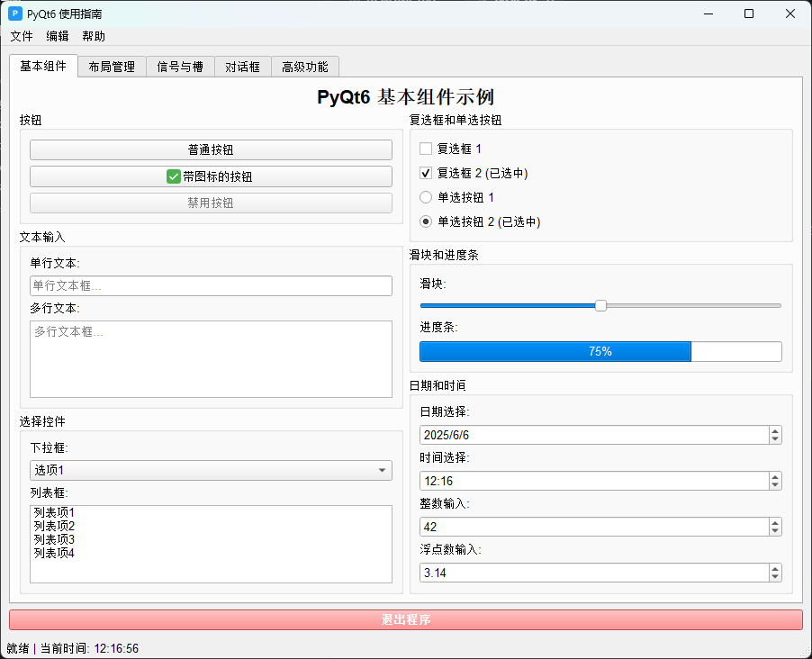This screenshot has width=812, height=659.
Task: Check the 复选框 1 checkbox
Action: coord(425,149)
